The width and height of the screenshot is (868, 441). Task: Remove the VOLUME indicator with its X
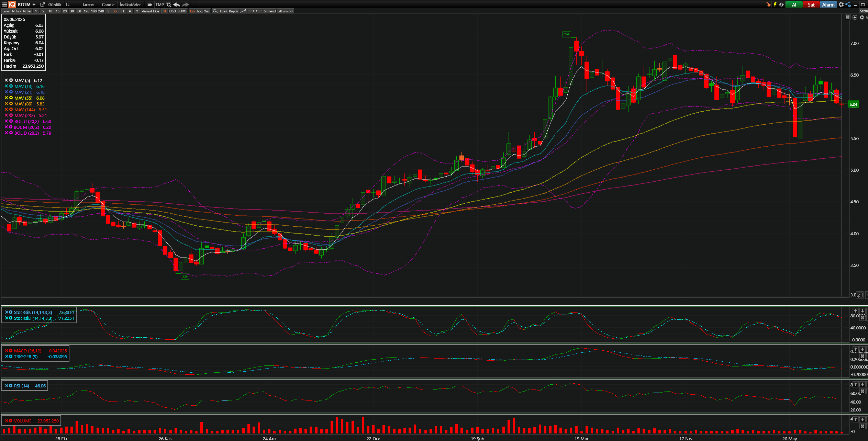click(x=6, y=420)
